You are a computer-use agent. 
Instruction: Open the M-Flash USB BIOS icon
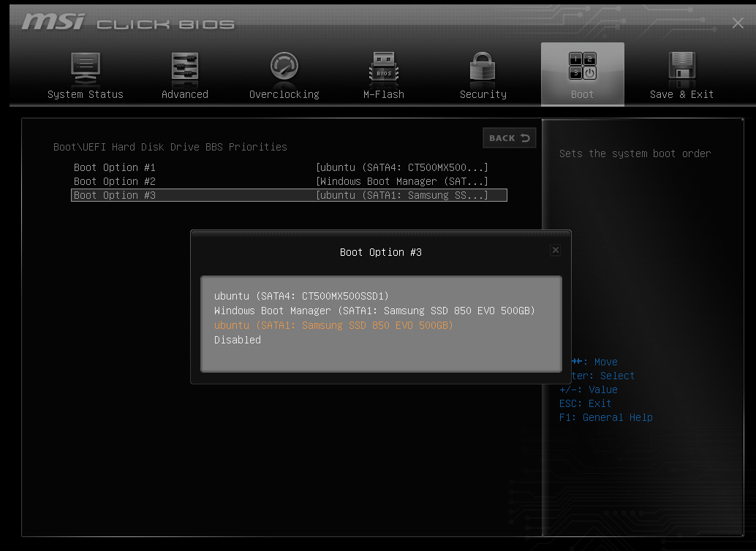[384, 66]
